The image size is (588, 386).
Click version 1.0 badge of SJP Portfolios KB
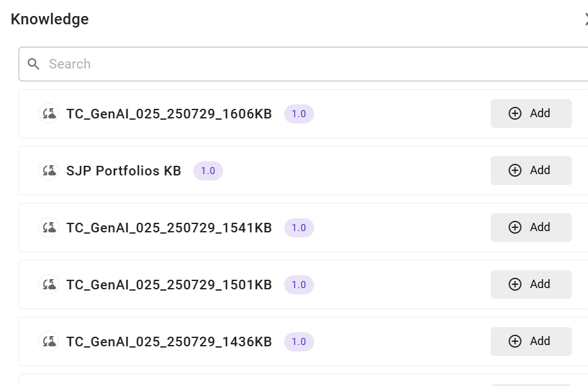(208, 171)
